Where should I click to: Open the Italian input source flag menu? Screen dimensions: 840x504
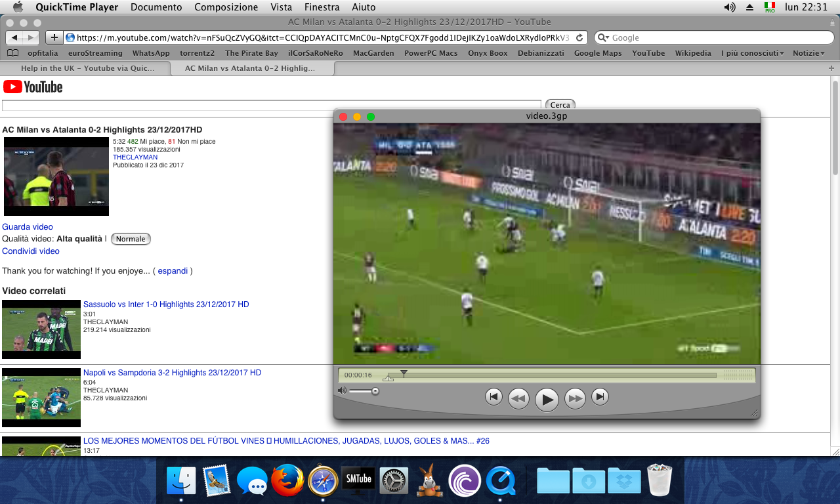pyautogui.click(x=770, y=7)
